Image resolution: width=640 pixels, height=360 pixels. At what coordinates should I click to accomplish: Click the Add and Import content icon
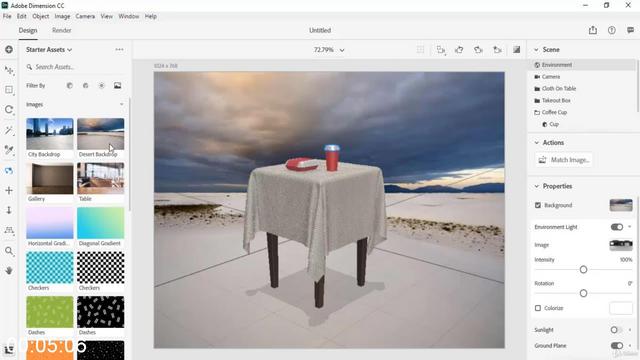pyautogui.click(x=9, y=50)
